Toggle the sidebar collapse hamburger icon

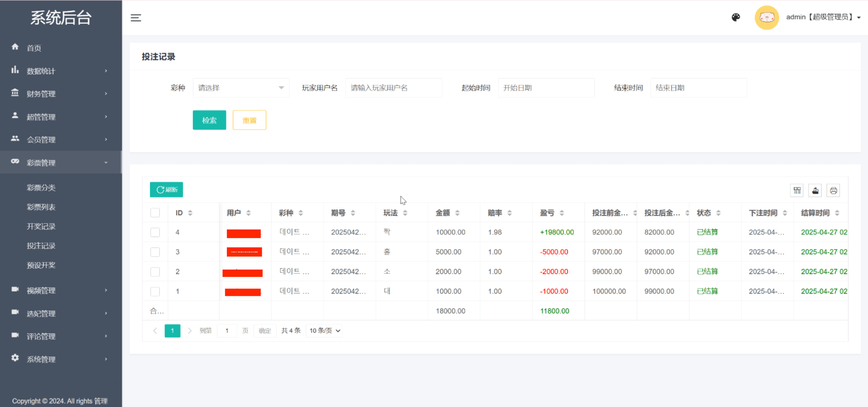pyautogui.click(x=136, y=18)
